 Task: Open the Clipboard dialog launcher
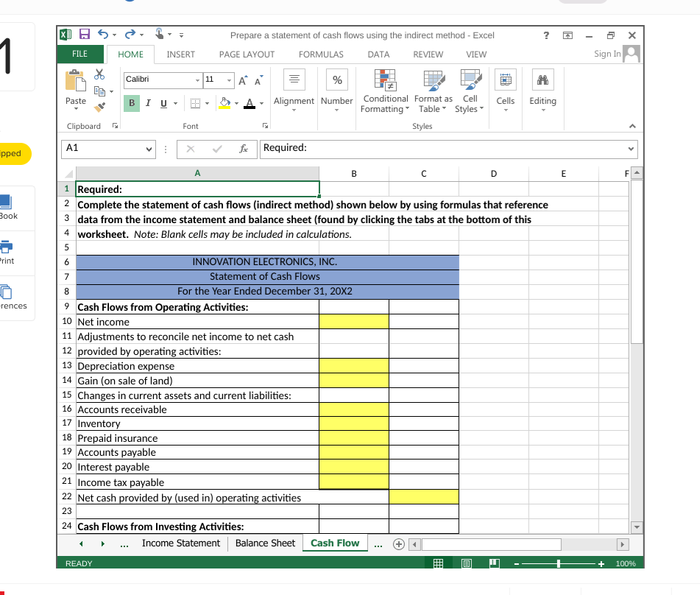click(116, 124)
